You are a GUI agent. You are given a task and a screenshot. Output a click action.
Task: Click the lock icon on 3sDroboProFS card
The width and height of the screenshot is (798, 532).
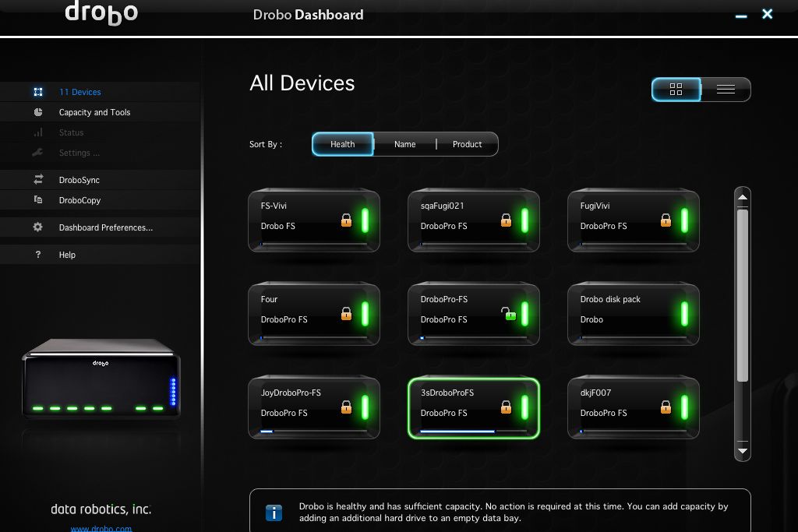click(506, 407)
